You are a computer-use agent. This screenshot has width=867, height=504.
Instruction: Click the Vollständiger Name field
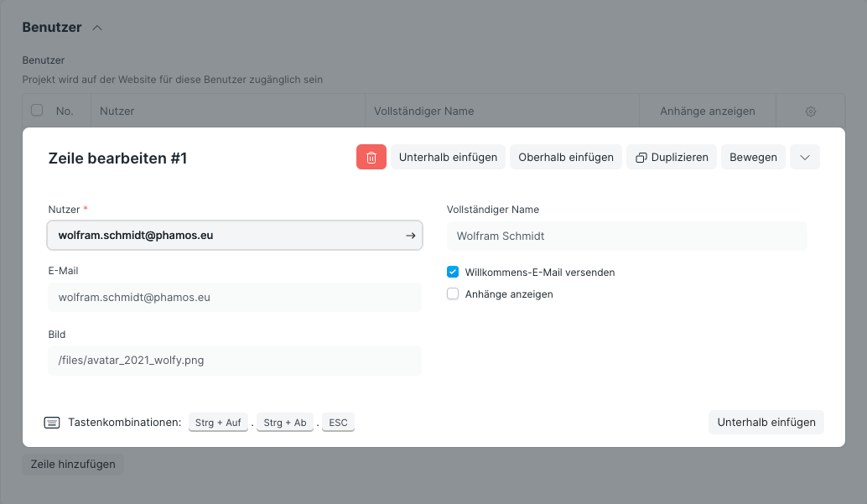tap(626, 236)
